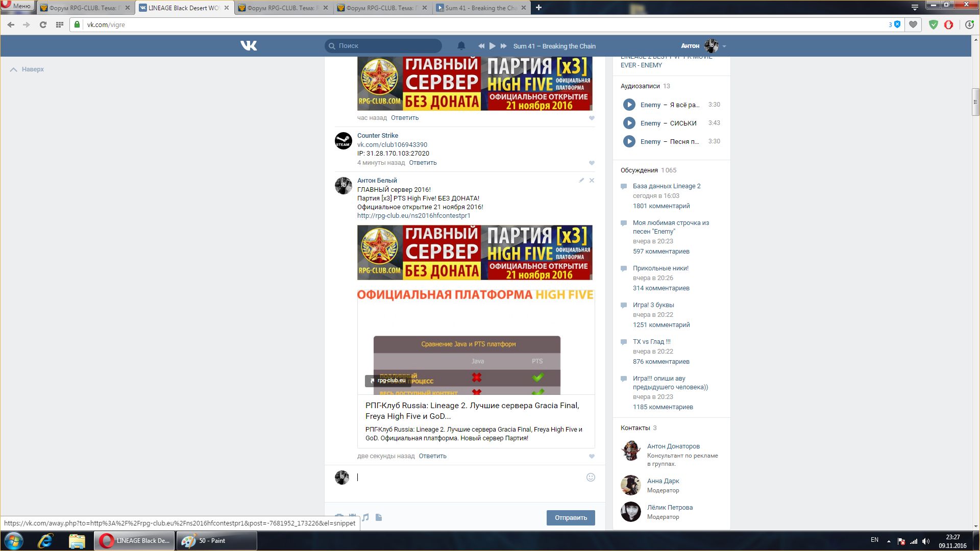980x551 pixels.
Task: Attach audio with music note icon
Action: (365, 517)
